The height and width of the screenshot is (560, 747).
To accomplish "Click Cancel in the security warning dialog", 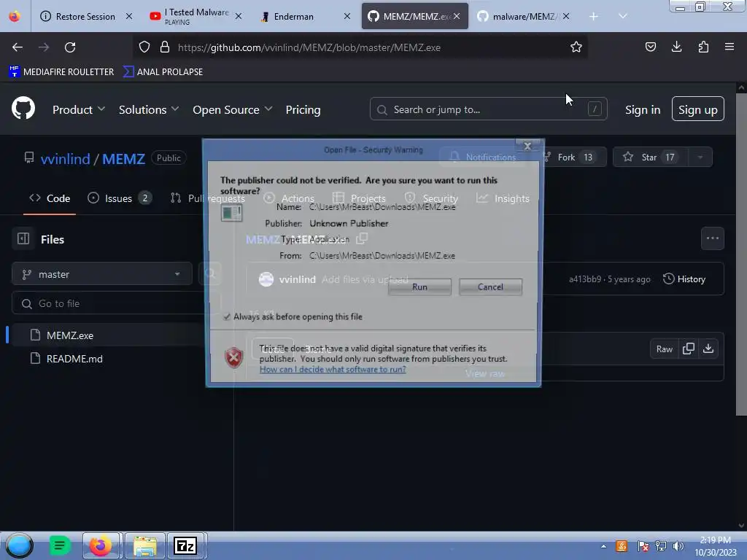I will (490, 287).
